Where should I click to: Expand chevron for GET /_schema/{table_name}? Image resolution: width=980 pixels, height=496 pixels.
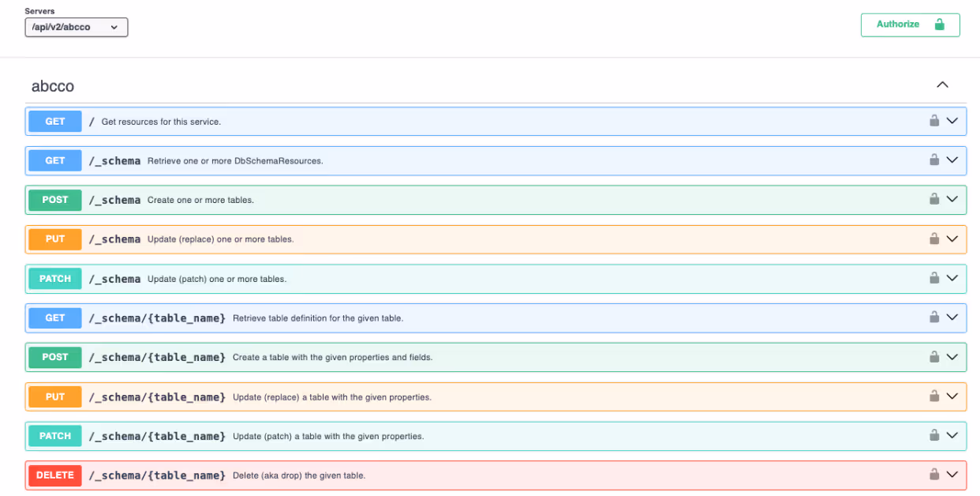[952, 318]
